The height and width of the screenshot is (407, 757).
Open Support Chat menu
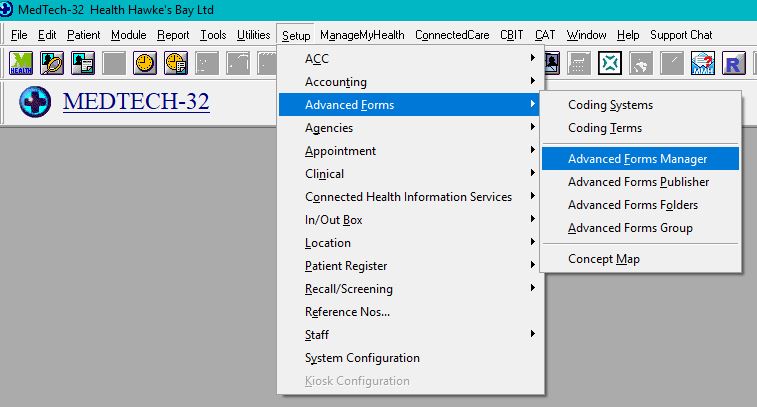pyautogui.click(x=681, y=35)
